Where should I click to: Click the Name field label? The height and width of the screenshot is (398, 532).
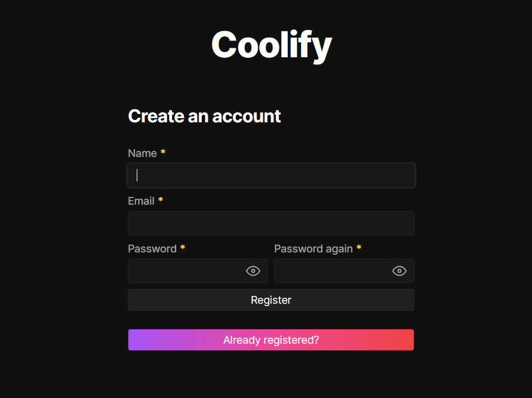[142, 153]
